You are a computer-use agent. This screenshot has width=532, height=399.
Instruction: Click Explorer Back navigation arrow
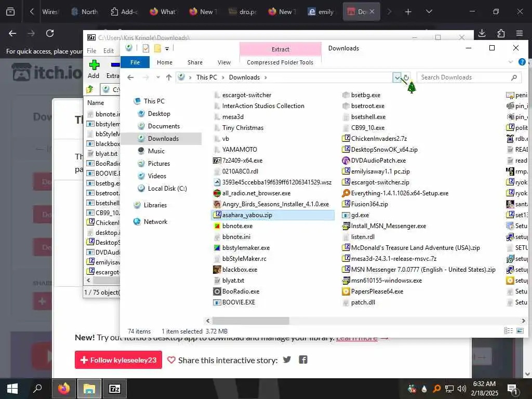coord(130,77)
